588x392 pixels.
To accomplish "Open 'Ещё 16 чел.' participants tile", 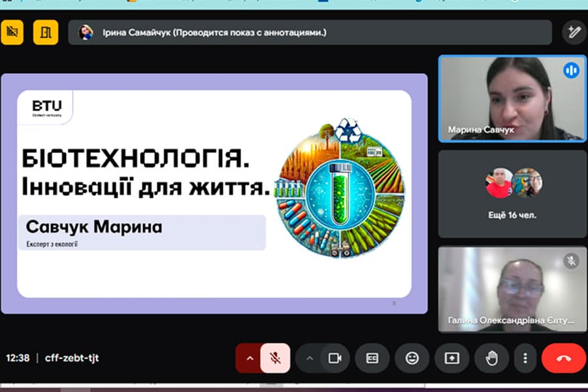I will click(512, 192).
